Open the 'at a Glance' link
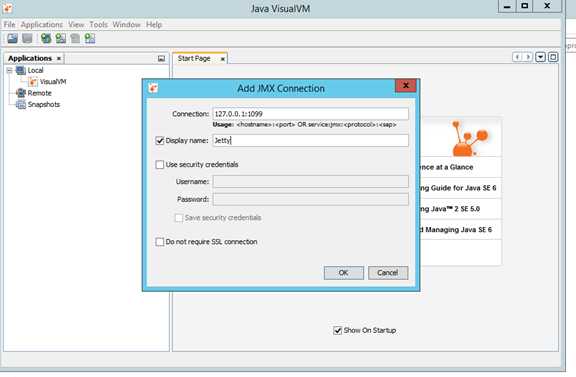 [x=446, y=167]
